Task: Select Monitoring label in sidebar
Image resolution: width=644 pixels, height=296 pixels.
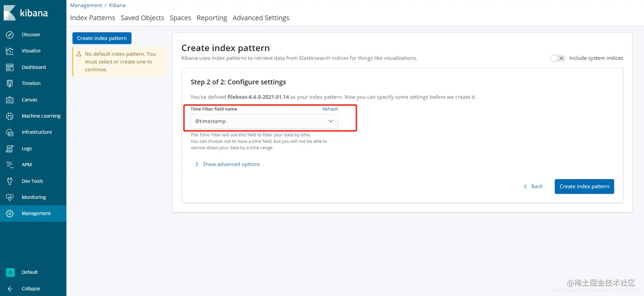Action: (x=34, y=197)
